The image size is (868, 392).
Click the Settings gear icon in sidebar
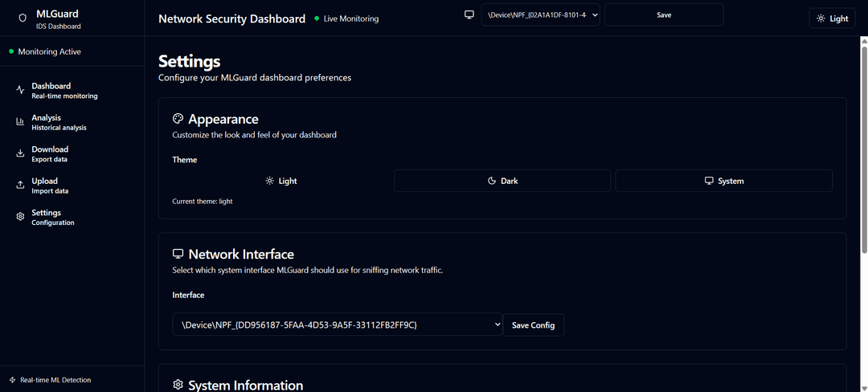tap(20, 217)
